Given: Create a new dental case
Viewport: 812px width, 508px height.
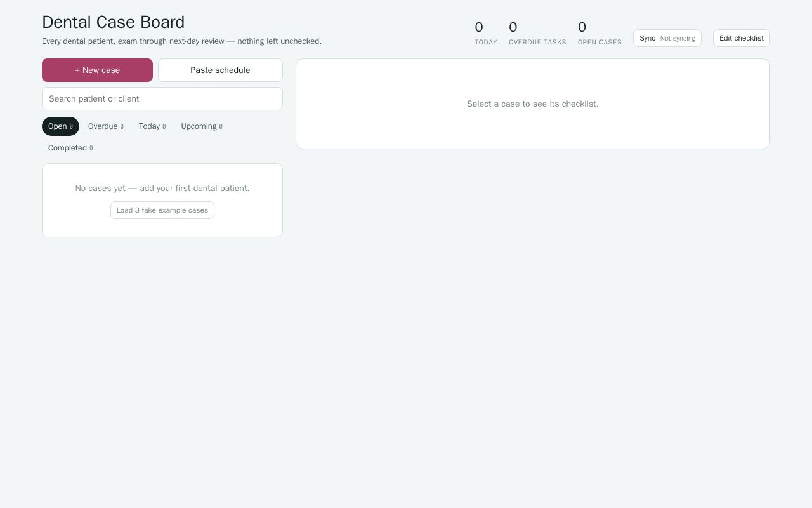Looking at the screenshot, I should (97, 70).
